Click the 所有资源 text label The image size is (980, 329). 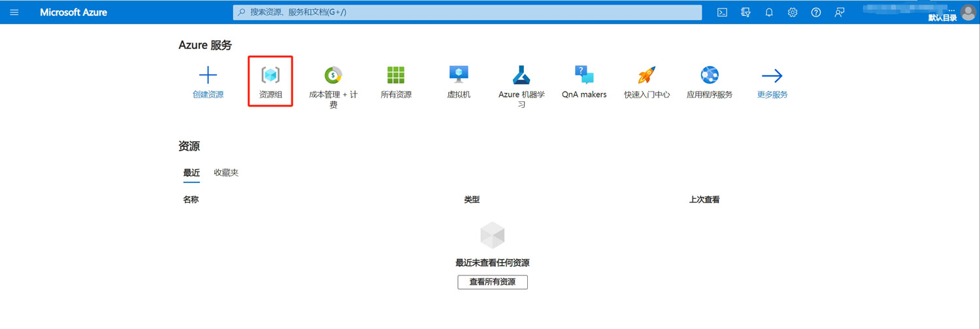tap(396, 95)
